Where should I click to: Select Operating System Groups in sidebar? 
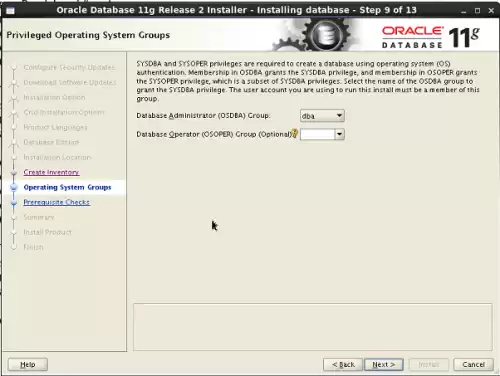pos(67,187)
